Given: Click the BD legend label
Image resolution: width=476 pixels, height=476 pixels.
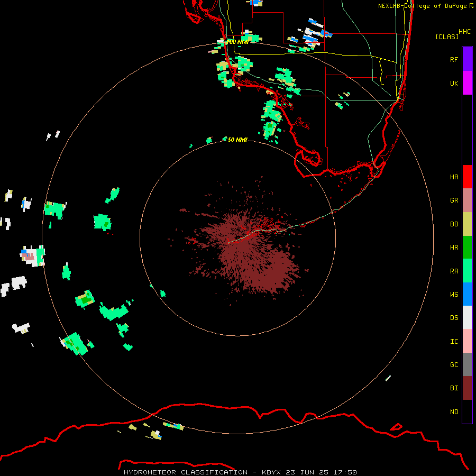Looking at the screenshot, I should click(454, 224).
